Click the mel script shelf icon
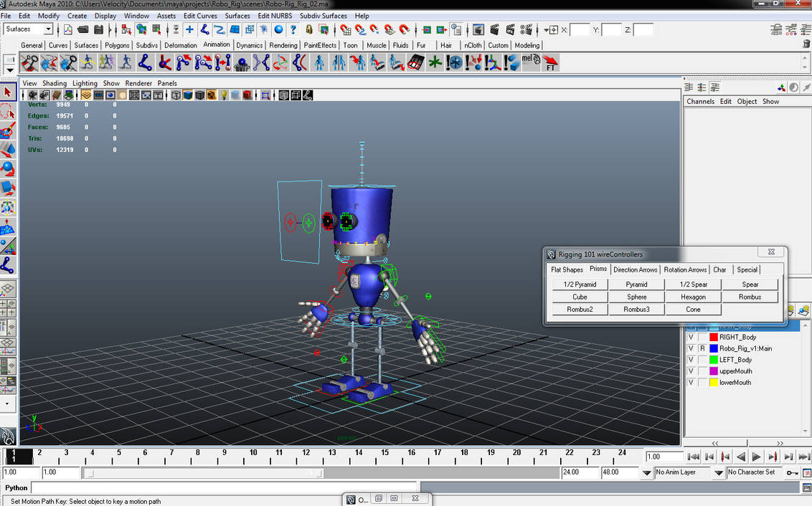812x506 pixels. [x=531, y=63]
